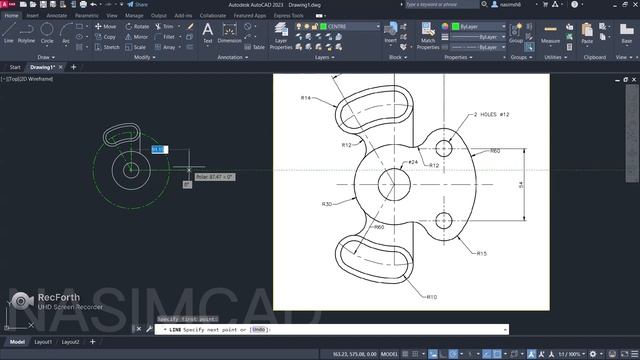Select the Text annotation tool
Viewport: 640px width, 360px height.
coord(208,33)
